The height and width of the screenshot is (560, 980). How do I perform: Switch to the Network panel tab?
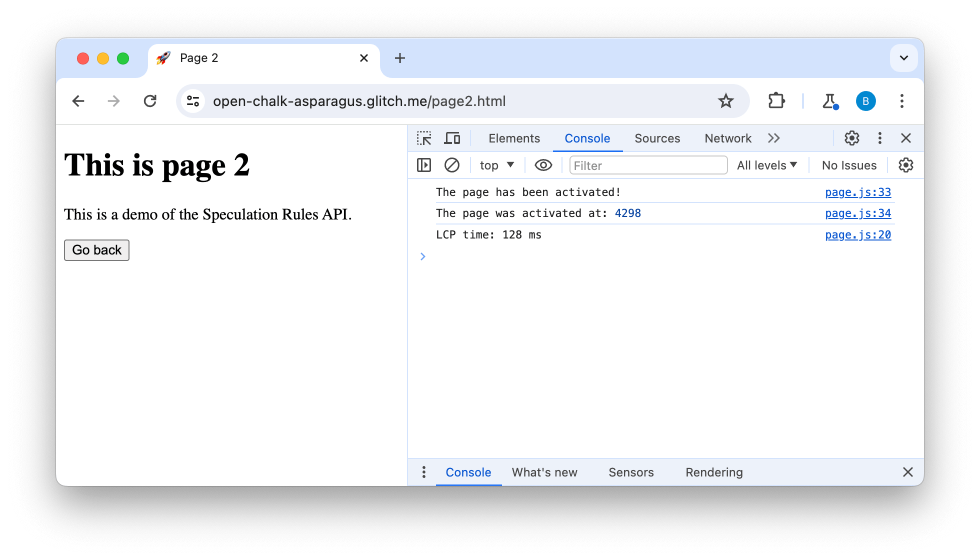click(x=727, y=138)
